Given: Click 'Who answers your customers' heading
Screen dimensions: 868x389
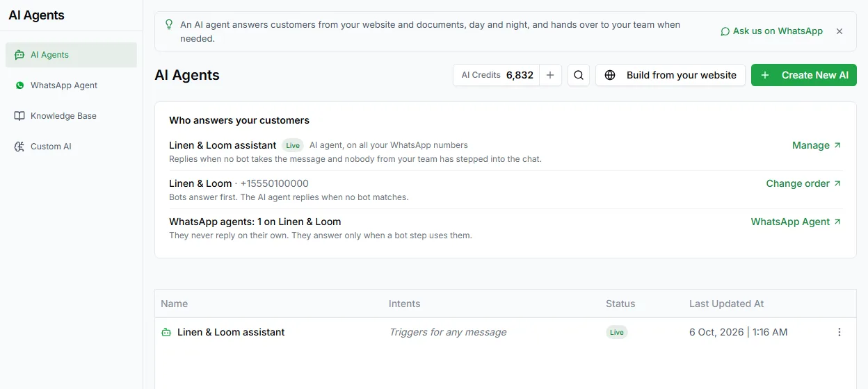Looking at the screenshot, I should (x=239, y=120).
